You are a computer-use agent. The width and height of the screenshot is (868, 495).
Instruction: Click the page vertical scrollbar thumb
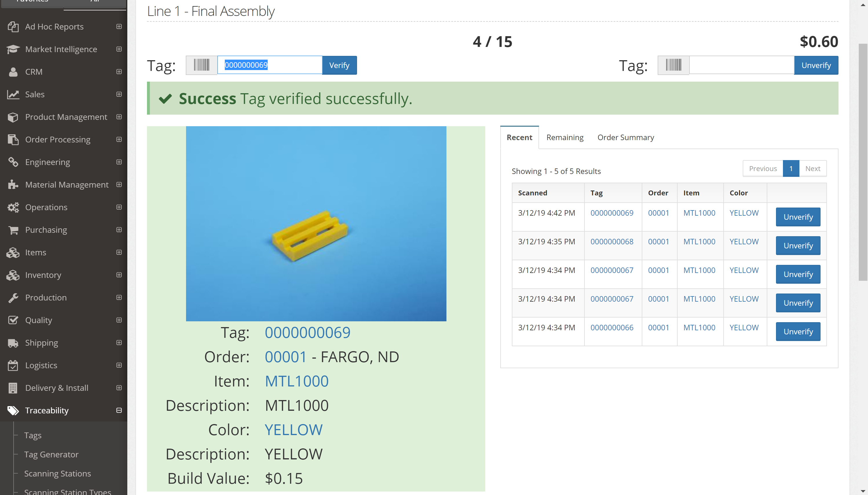863,162
